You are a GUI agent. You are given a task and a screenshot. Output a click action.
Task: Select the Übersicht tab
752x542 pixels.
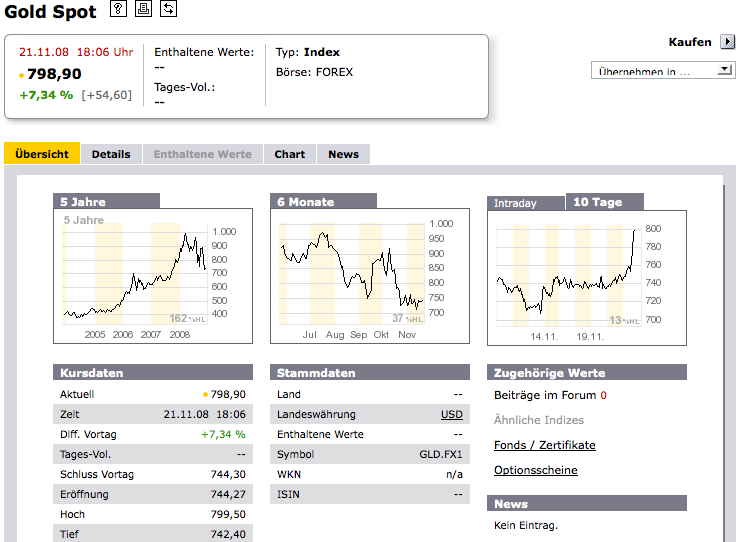tap(42, 154)
